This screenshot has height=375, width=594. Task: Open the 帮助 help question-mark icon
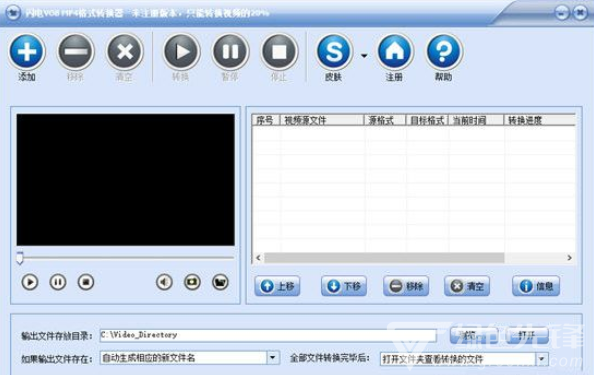pos(443,52)
